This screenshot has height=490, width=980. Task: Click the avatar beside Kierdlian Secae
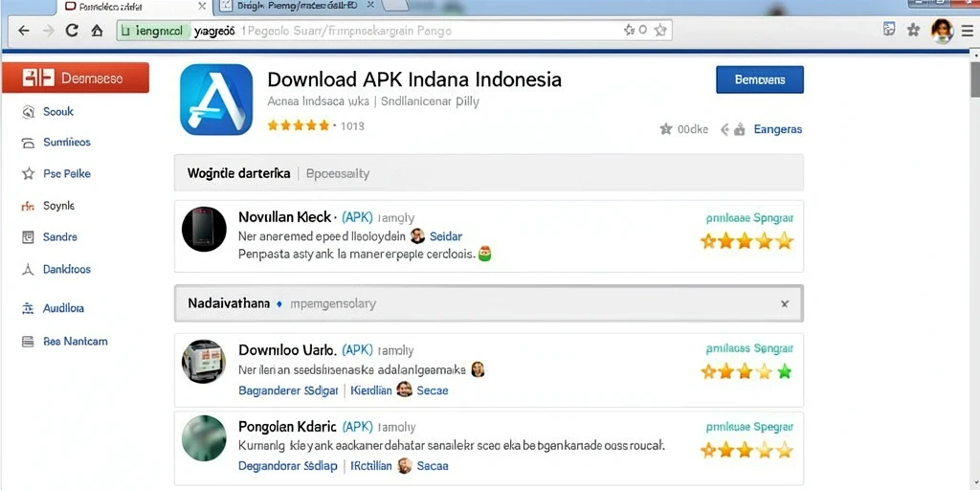[405, 390]
